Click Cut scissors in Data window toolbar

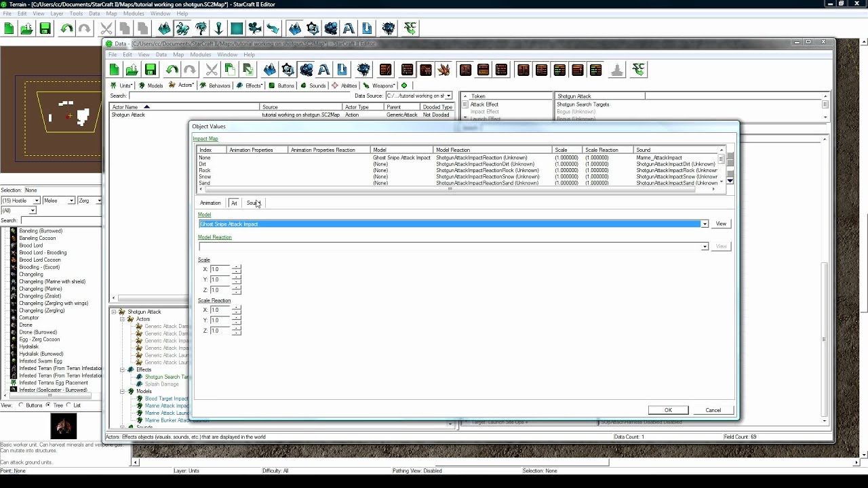point(212,69)
